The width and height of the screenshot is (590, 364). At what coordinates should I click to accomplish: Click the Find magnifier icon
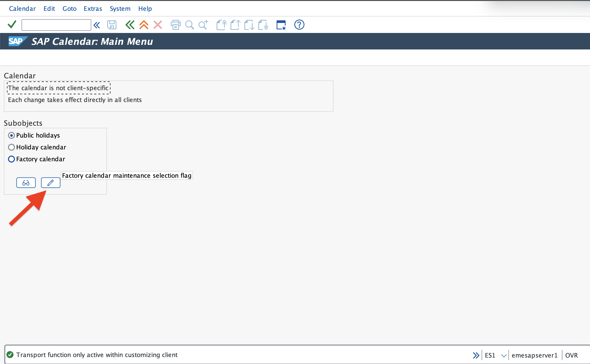pos(190,25)
